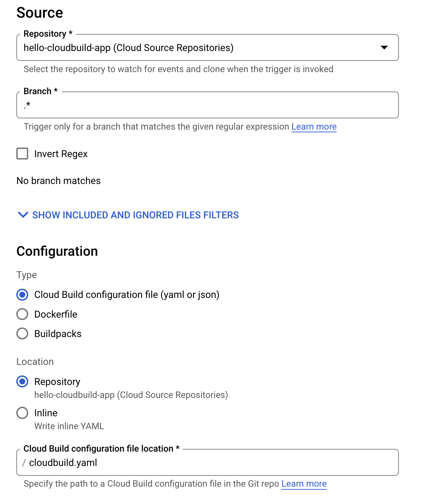441x504 pixels.
Task: Click the Write inline YAML description
Action: pyautogui.click(x=69, y=426)
